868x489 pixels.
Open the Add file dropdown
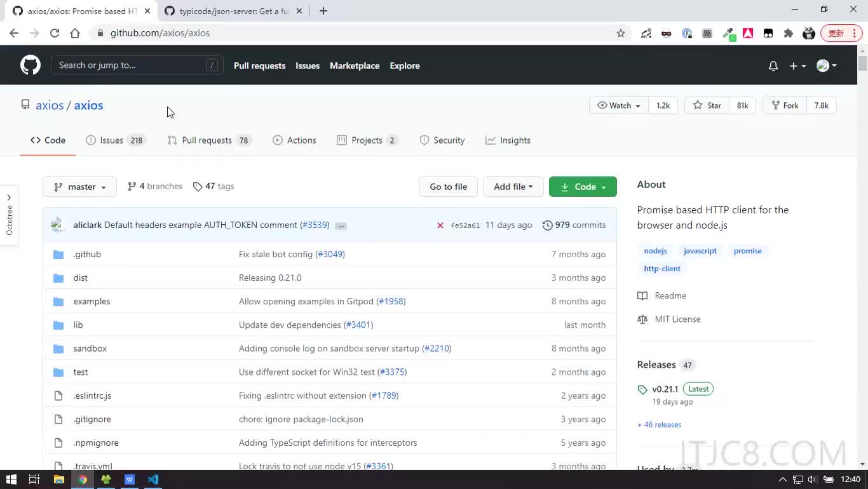(513, 187)
